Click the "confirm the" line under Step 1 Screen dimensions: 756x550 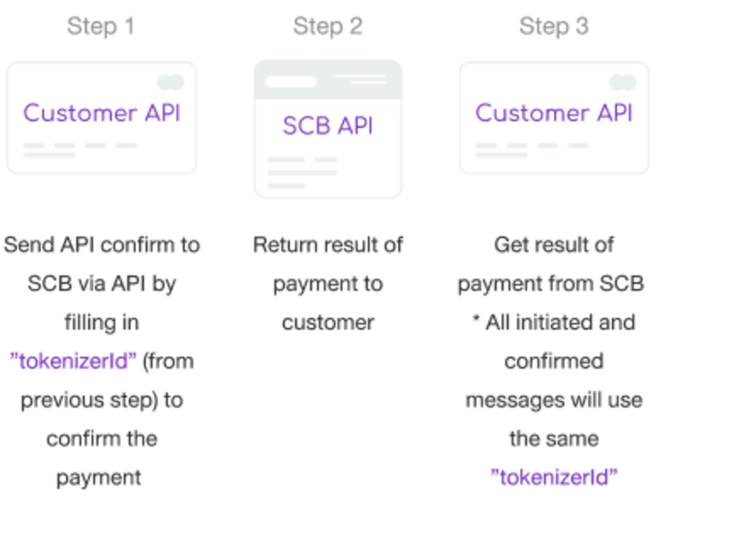point(102,438)
